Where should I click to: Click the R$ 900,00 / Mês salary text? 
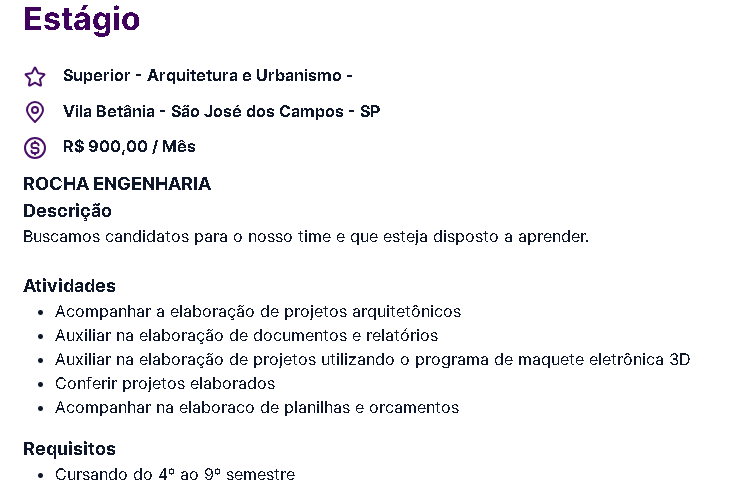click(129, 146)
